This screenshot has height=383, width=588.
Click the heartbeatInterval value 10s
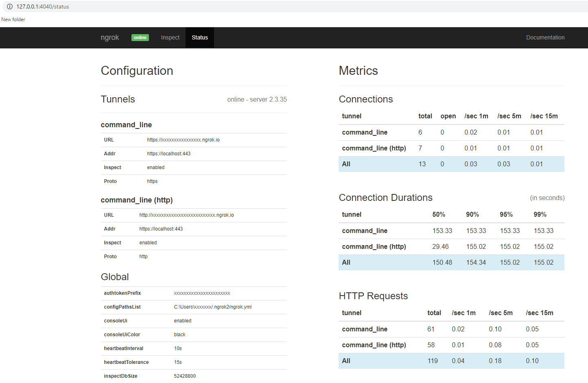[x=178, y=348]
